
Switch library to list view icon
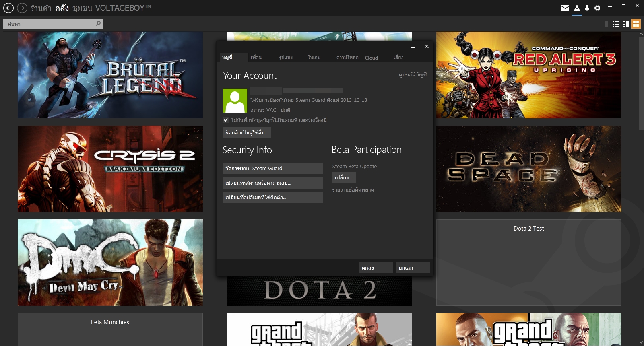click(616, 24)
